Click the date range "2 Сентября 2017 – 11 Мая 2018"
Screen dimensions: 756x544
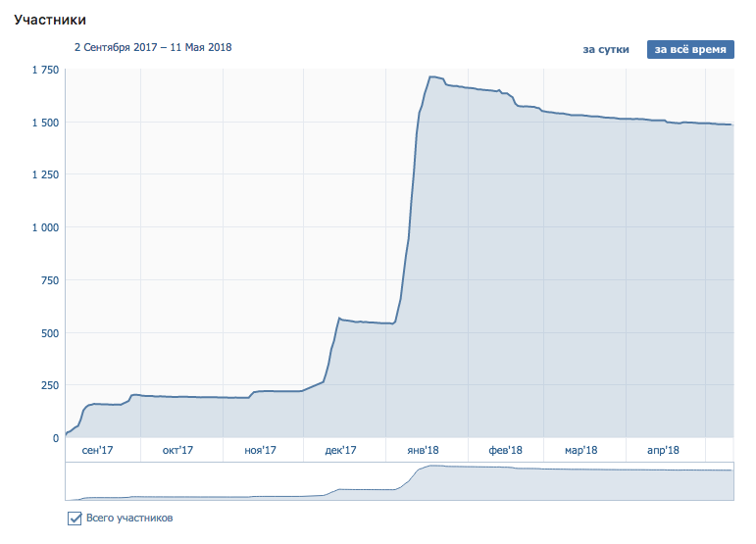pyautogui.click(x=153, y=46)
